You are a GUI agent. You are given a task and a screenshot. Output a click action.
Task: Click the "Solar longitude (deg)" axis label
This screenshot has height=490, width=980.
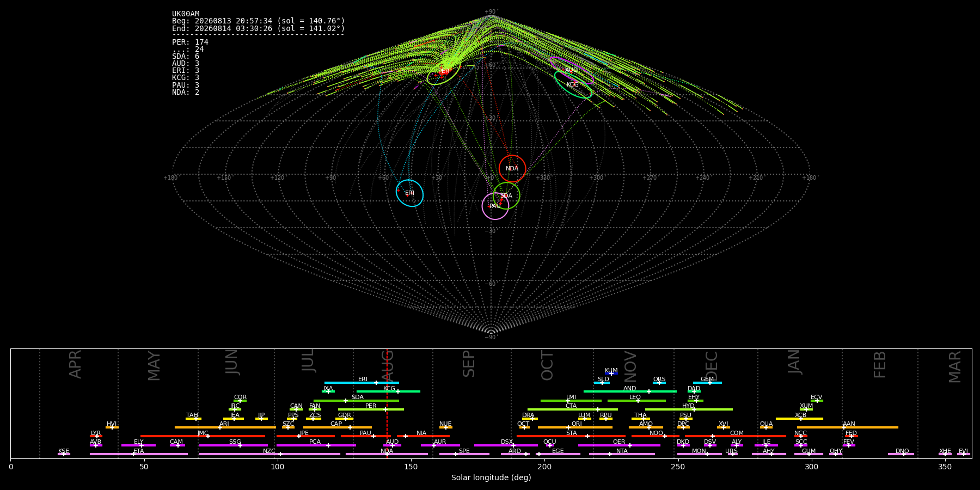pos(491,477)
